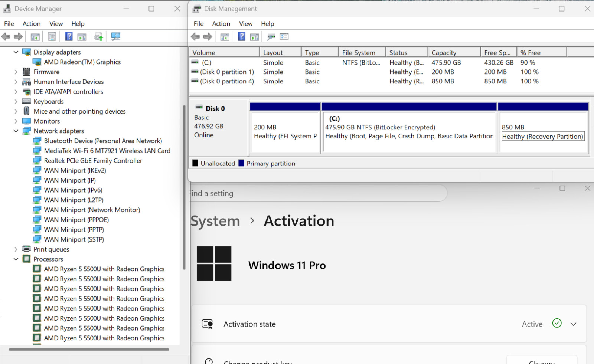Select the Disk 0 label panel
594x364 pixels.
(219, 127)
